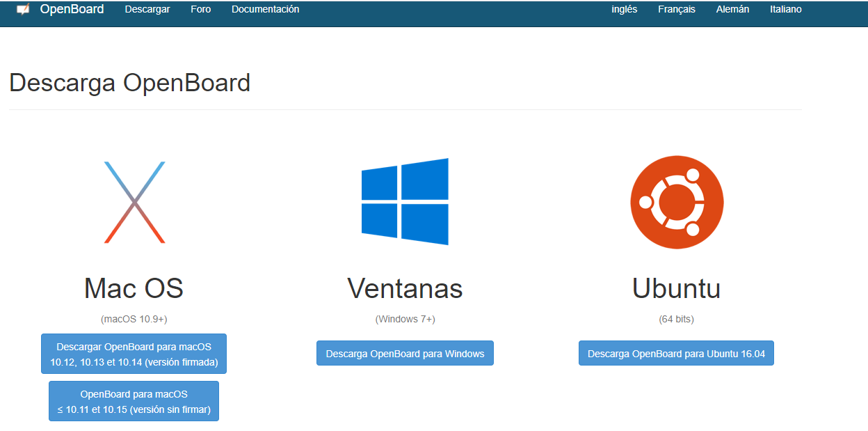Click the Ubuntu circle logo
The width and height of the screenshot is (868, 431).
(677, 202)
